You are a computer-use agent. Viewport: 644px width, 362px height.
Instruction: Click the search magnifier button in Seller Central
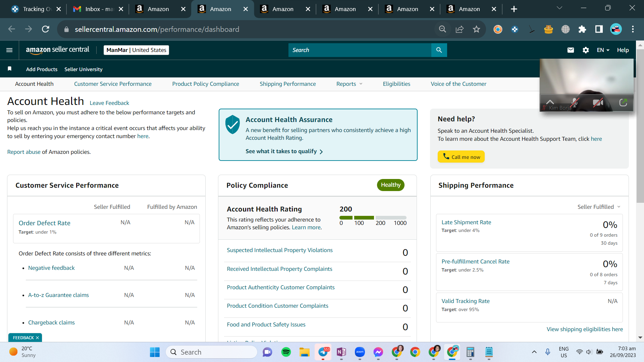coord(439,50)
